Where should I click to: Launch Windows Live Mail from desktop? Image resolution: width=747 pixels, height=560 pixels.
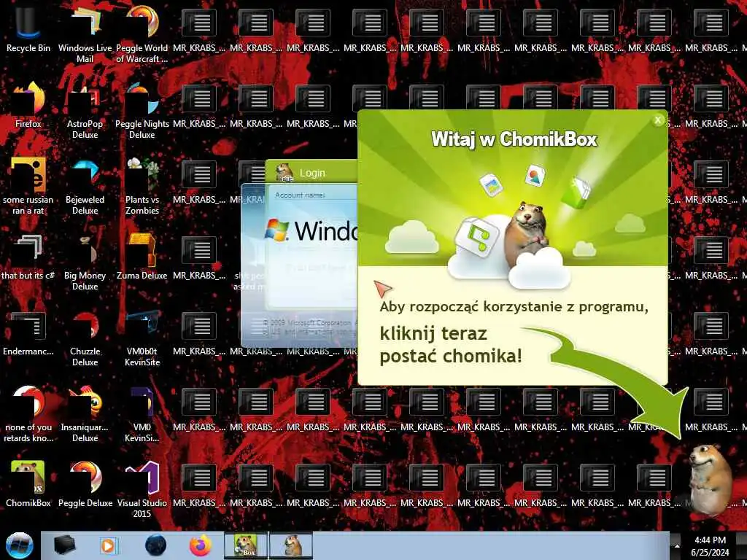(85, 34)
